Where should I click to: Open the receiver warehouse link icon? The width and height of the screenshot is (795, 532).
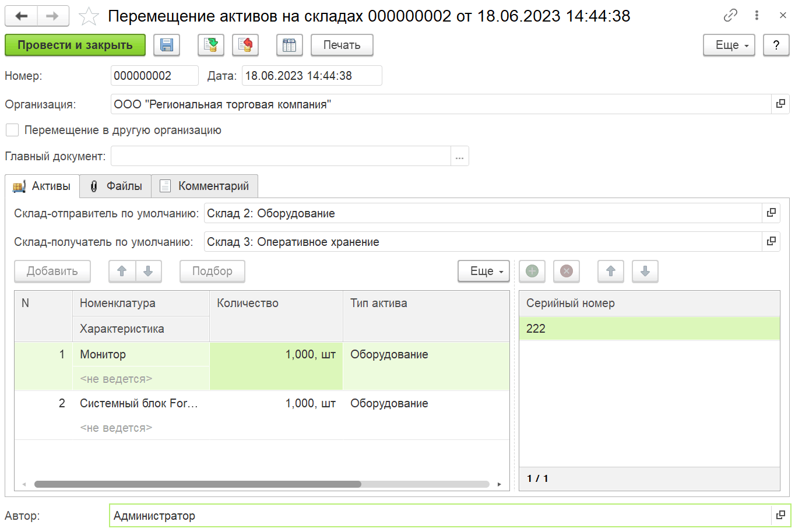click(x=771, y=241)
